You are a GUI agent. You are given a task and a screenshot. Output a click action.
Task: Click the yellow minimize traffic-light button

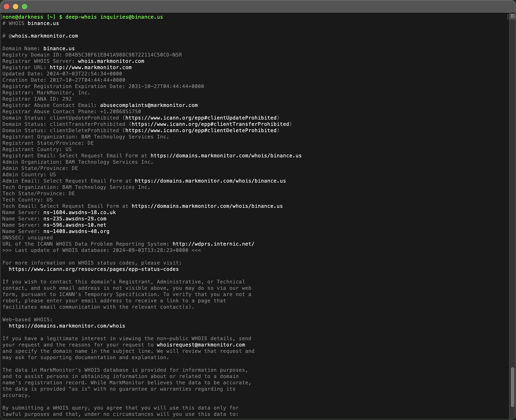15,6
